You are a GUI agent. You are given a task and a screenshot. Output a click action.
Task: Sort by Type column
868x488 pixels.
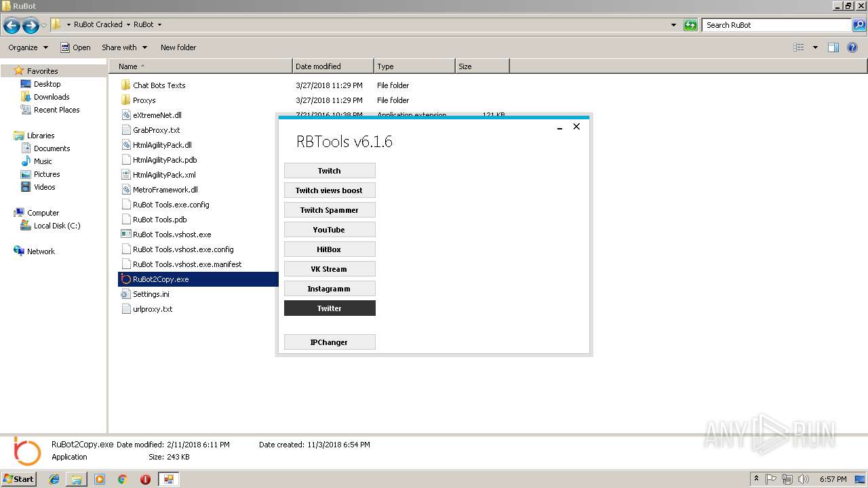pyautogui.click(x=414, y=66)
